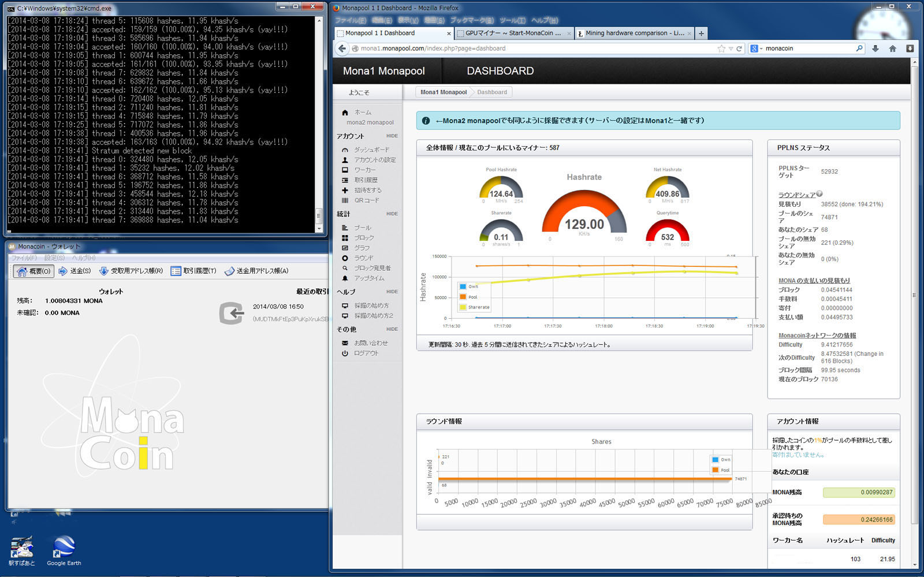Switch to the GPUマイナー Start-MonaCoin tab
The height and width of the screenshot is (577, 924).
(513, 33)
